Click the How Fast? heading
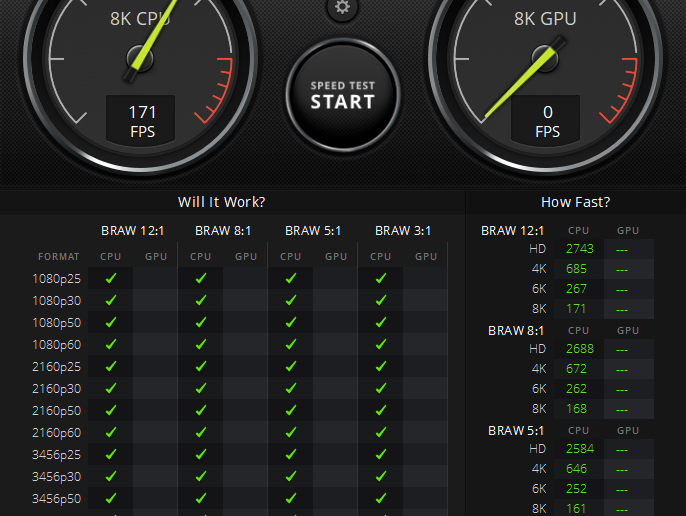Viewport: 686px width, 516px height. 575,202
